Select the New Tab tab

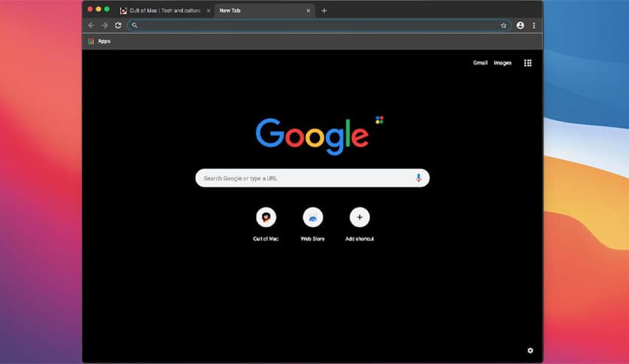coord(265,11)
